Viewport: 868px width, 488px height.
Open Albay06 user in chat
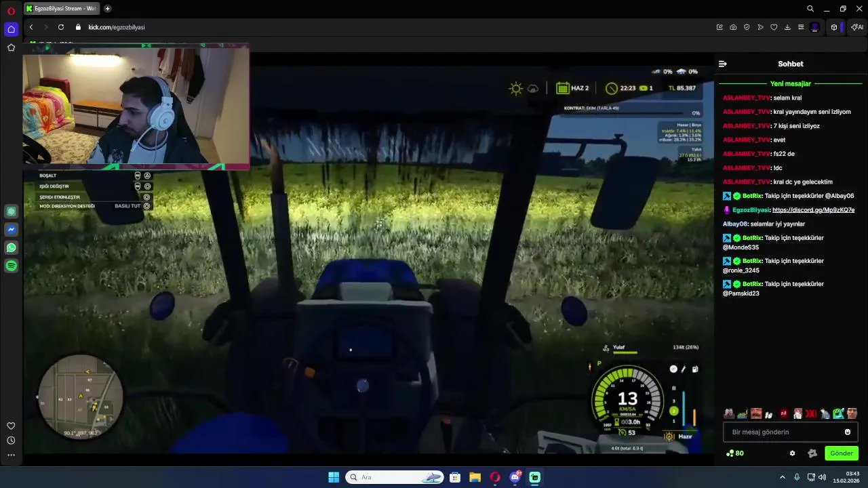click(735, 224)
